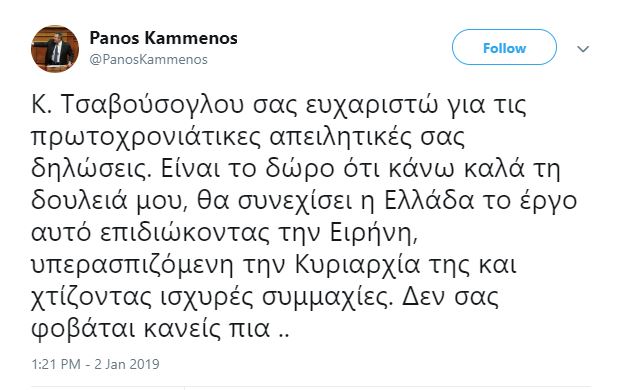
Task: Visit the @PanosKammenos handle link
Action: click(148, 60)
